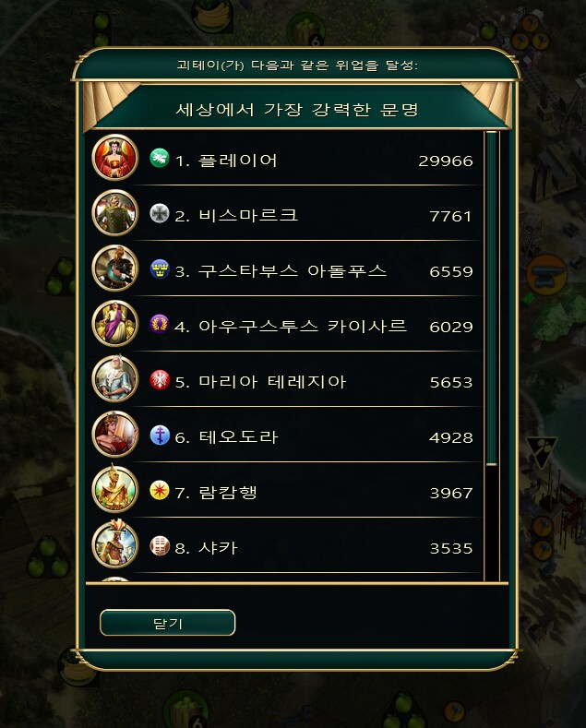
Task: Click Gustavus Adolphus's leader portrait
Action: pos(115,268)
